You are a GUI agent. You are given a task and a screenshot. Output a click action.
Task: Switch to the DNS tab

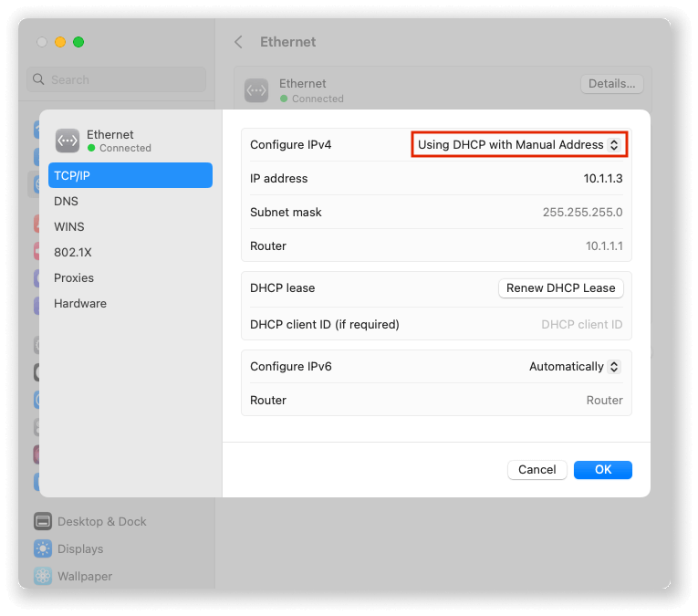coord(130,201)
